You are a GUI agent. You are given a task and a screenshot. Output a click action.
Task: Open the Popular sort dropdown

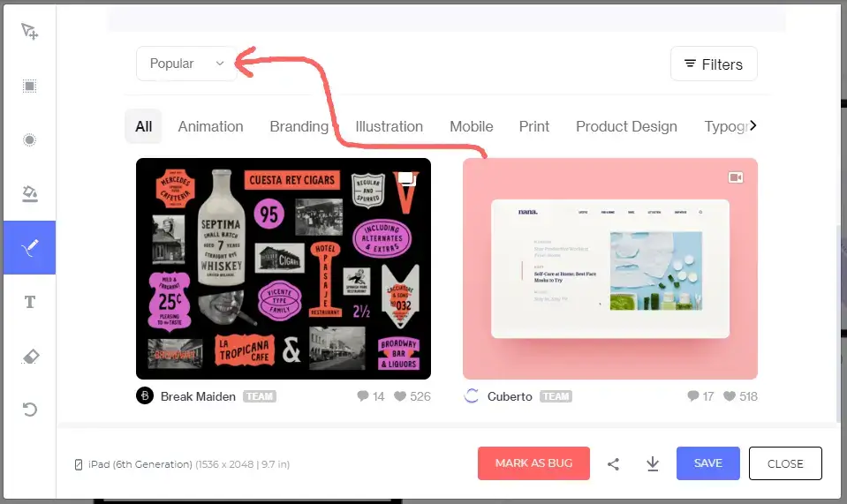(x=186, y=64)
